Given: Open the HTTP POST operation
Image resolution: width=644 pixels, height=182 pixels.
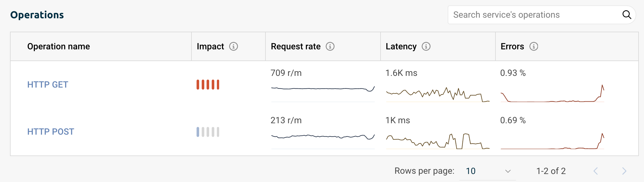Looking at the screenshot, I should (51, 132).
